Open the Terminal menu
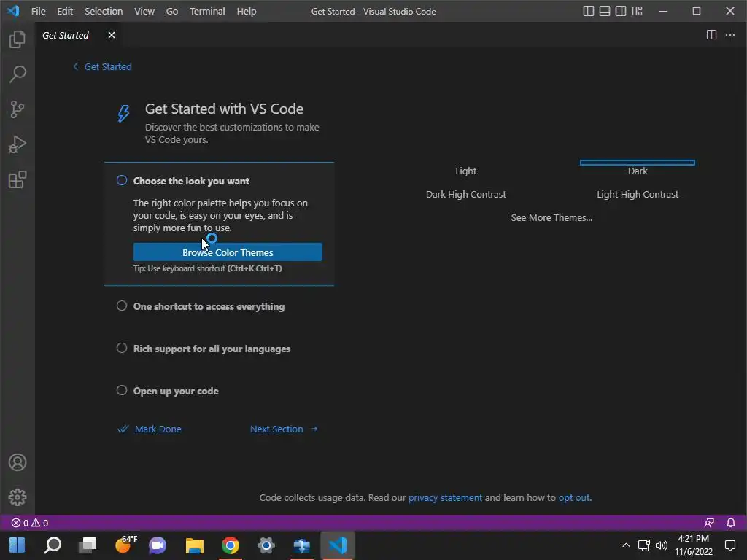This screenshot has width=747, height=560. pyautogui.click(x=207, y=11)
